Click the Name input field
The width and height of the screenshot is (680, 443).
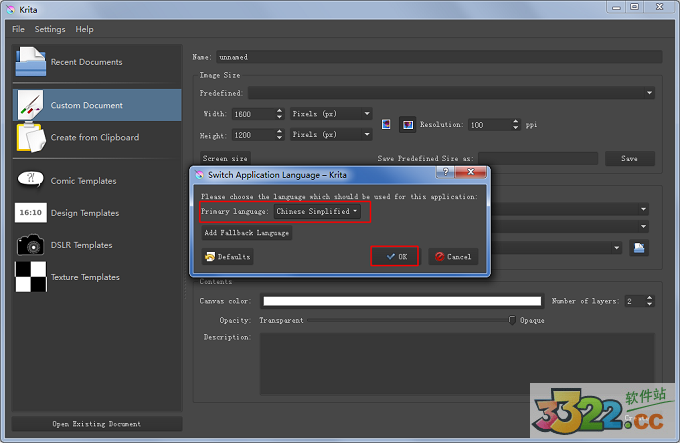pyautogui.click(x=439, y=57)
